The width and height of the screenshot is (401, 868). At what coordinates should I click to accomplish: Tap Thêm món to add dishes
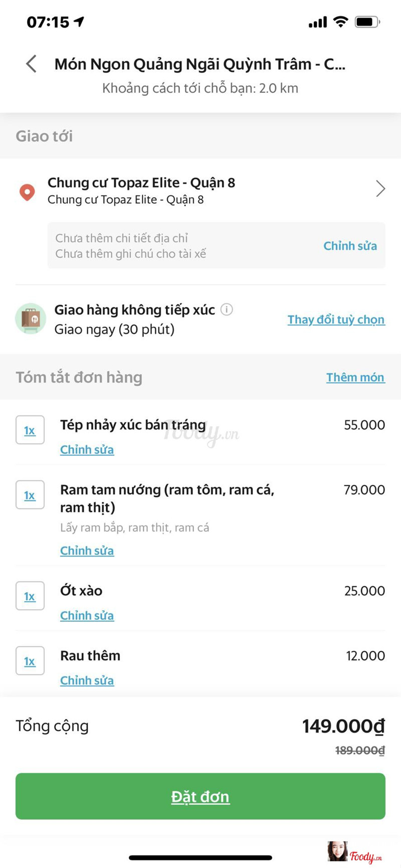(x=355, y=377)
